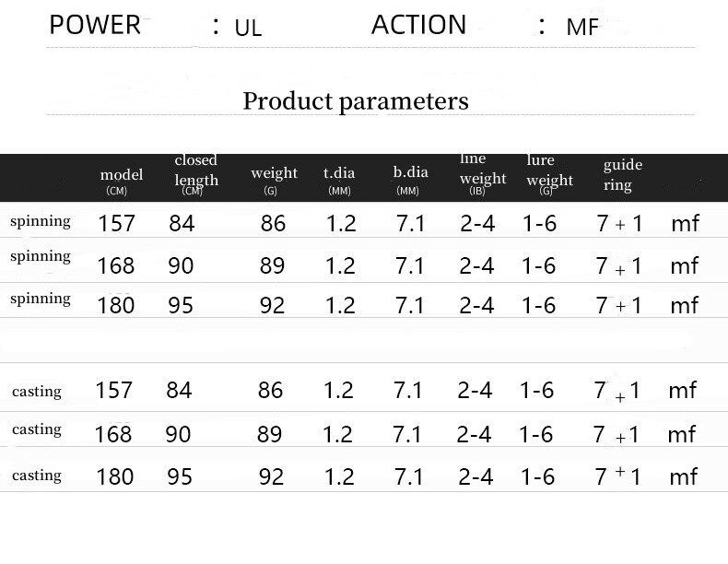The height and width of the screenshot is (564, 728).
Task: Click the guide ring column header
Action: (623, 175)
